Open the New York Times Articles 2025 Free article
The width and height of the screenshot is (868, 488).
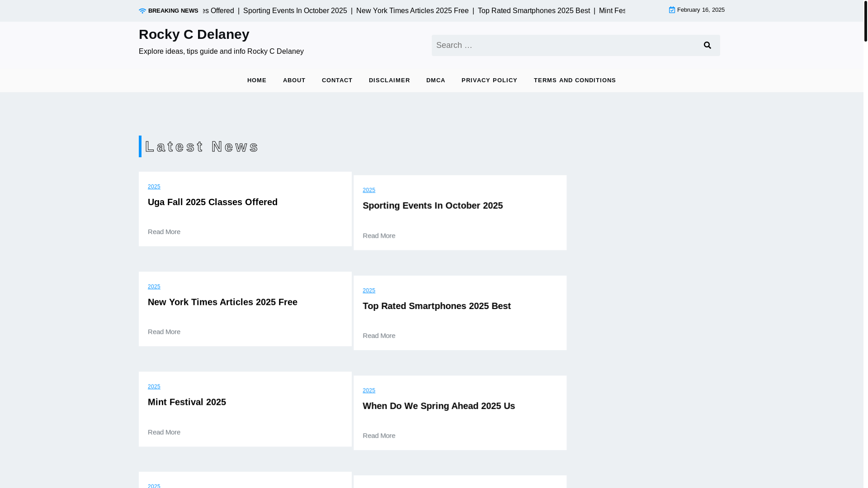[222, 302]
